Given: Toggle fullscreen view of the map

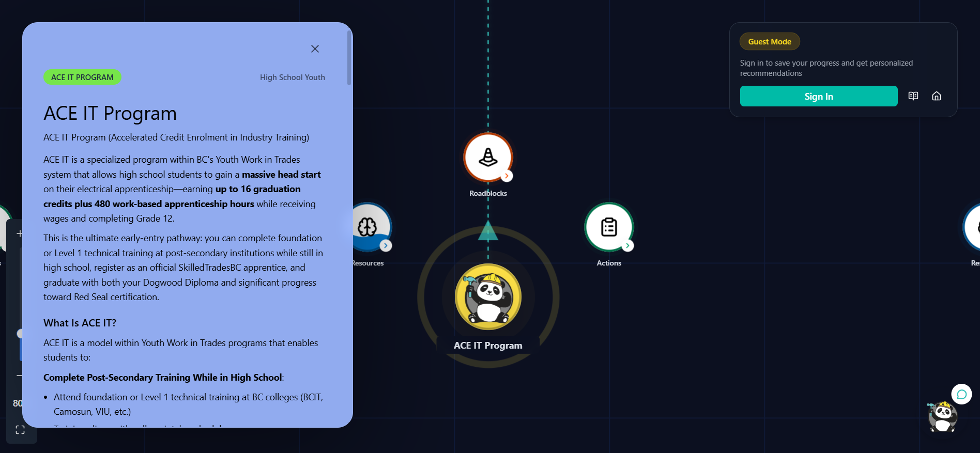Looking at the screenshot, I should pos(20,430).
